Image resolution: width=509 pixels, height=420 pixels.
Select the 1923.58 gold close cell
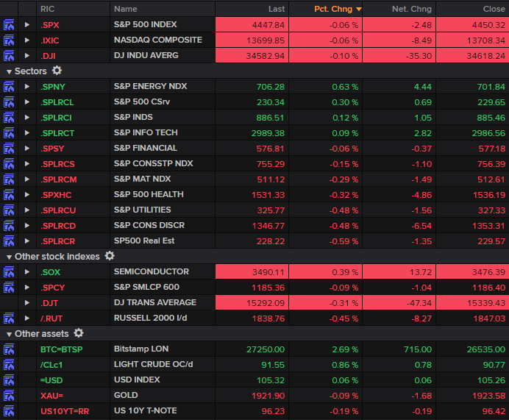tap(473, 396)
